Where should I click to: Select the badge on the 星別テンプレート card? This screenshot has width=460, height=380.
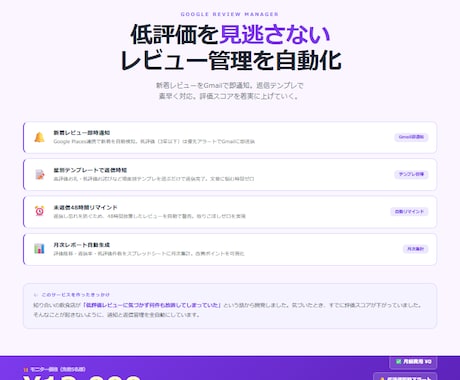pyautogui.click(x=411, y=174)
